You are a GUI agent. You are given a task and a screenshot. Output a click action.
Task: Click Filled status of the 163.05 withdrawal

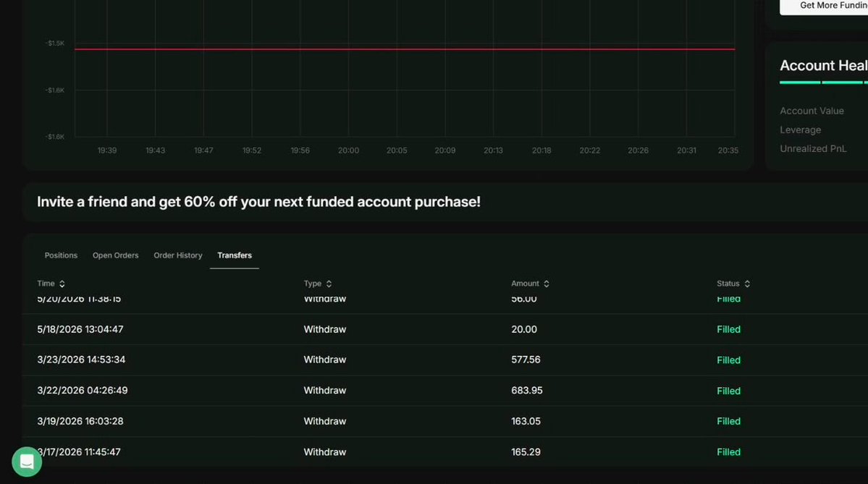pos(728,422)
